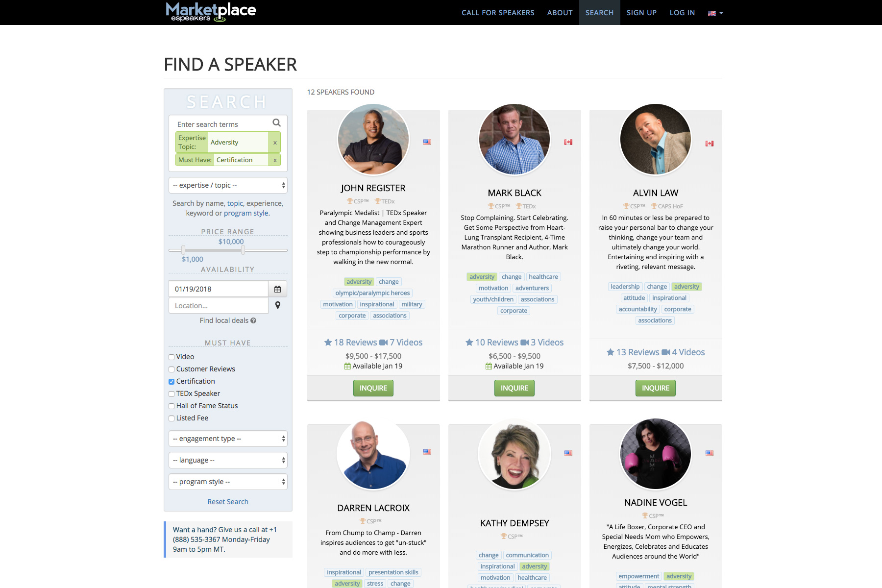This screenshot has height=588, width=882.
Task: Open the expertise / topic dropdown
Action: 228,185
